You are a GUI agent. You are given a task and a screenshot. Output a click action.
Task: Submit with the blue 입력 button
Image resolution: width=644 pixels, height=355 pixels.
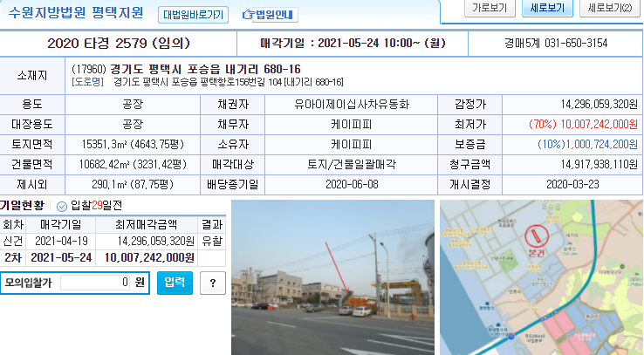point(175,283)
